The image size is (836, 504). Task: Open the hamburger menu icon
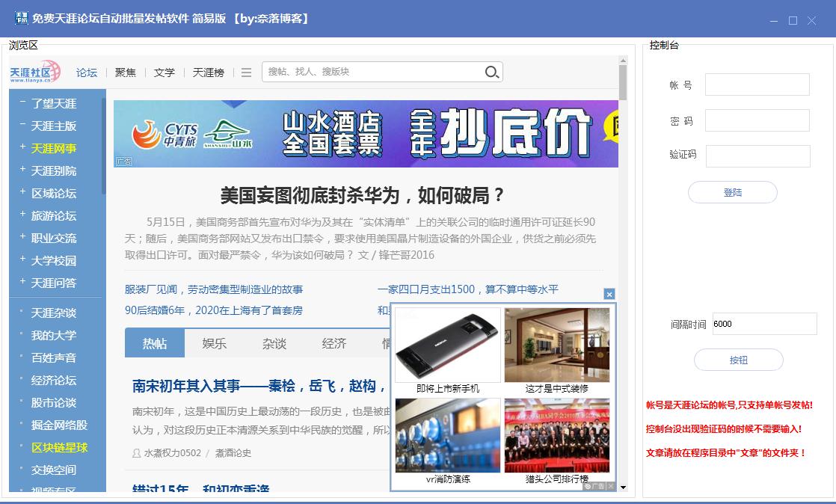tap(246, 73)
